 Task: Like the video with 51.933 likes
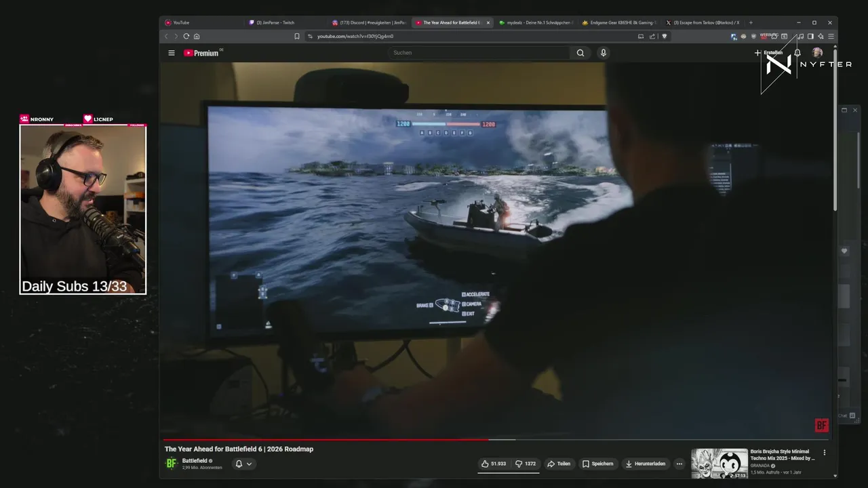494,464
